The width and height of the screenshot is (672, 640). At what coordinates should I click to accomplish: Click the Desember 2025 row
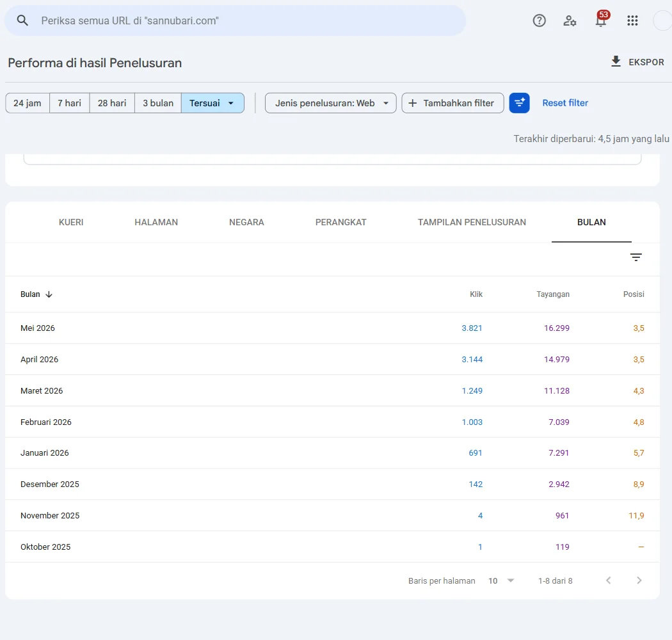332,484
